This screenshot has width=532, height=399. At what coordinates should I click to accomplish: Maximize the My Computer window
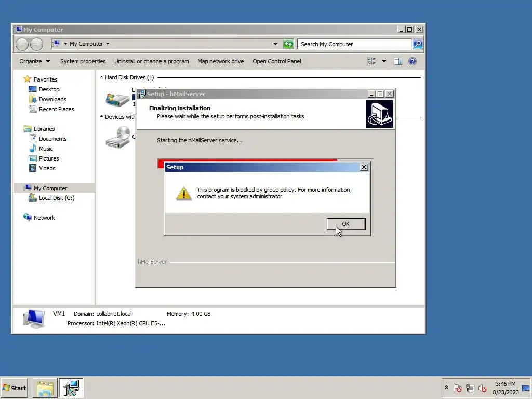(x=409, y=30)
